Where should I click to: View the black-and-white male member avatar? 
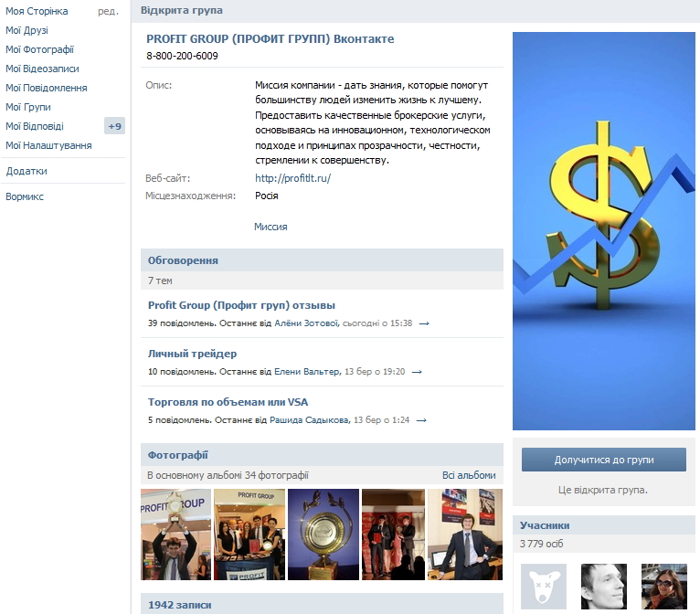[x=603, y=587]
